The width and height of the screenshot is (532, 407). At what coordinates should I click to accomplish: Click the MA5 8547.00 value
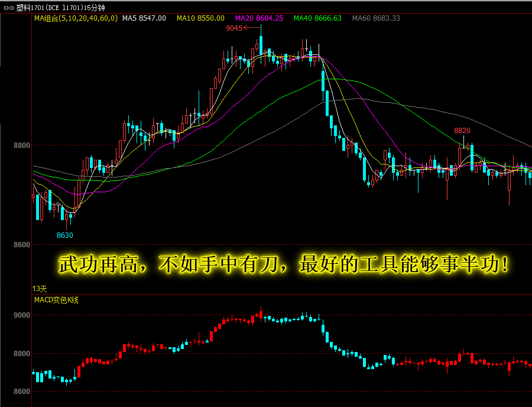pos(144,18)
